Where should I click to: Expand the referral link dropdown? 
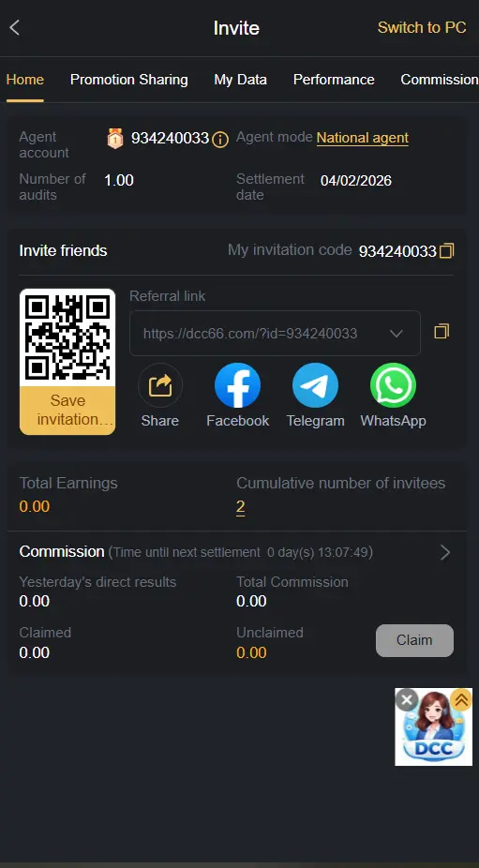[396, 334]
